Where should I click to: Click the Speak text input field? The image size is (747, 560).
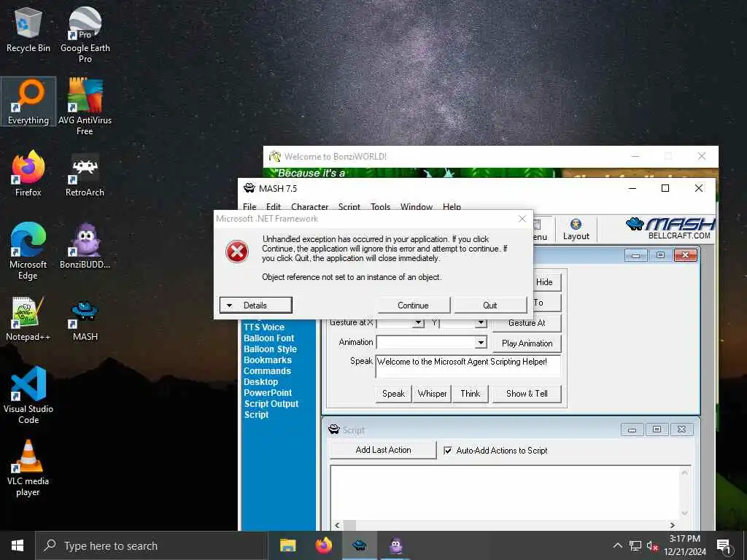pyautogui.click(x=468, y=366)
